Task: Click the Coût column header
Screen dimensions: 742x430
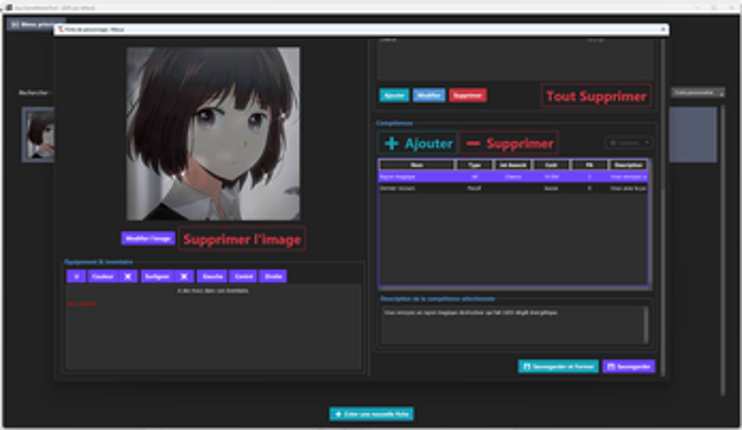Action: 551,165
